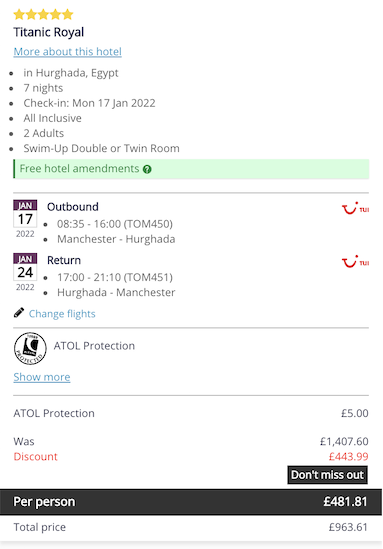Open More about this hotel link
383x549 pixels.
click(x=68, y=52)
